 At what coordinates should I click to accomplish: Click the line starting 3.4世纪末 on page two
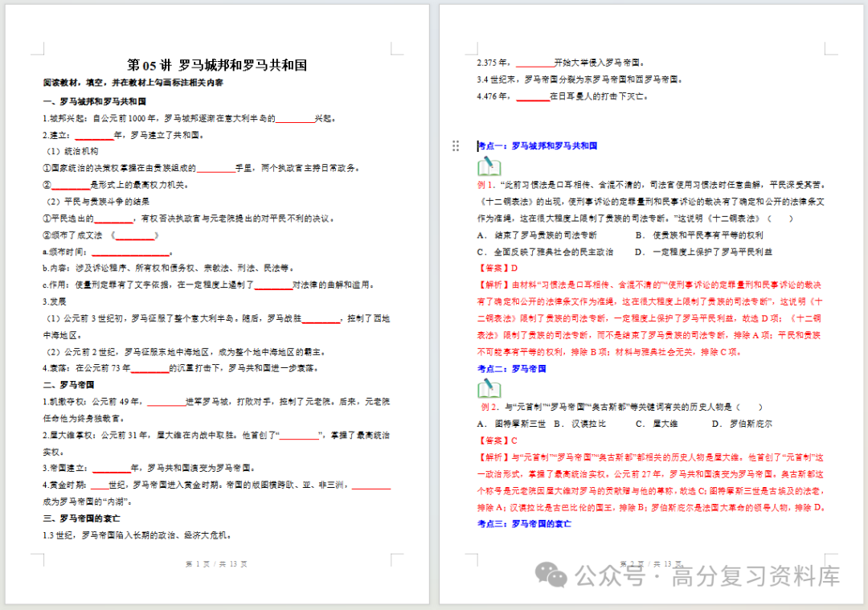(x=579, y=79)
